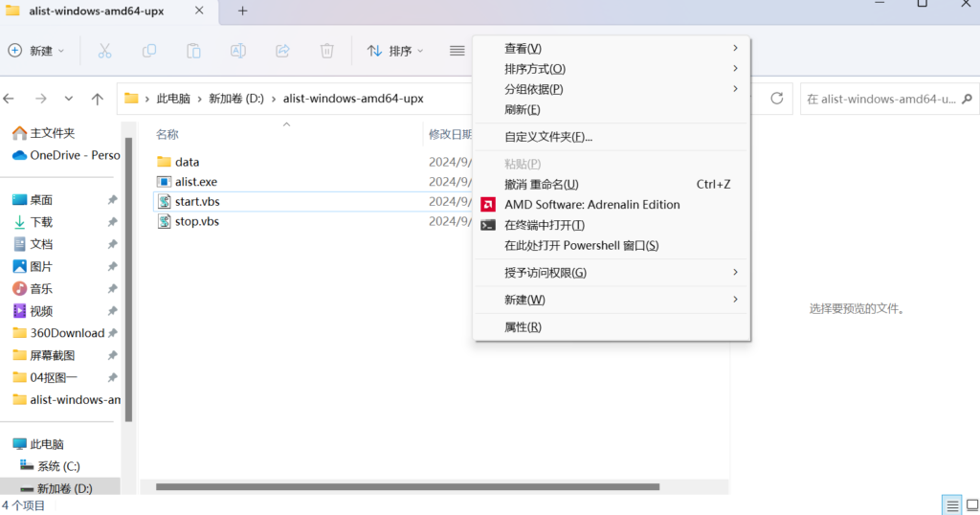Open 音乐 music in sidebar
The width and height of the screenshot is (980, 515).
tap(33, 289)
